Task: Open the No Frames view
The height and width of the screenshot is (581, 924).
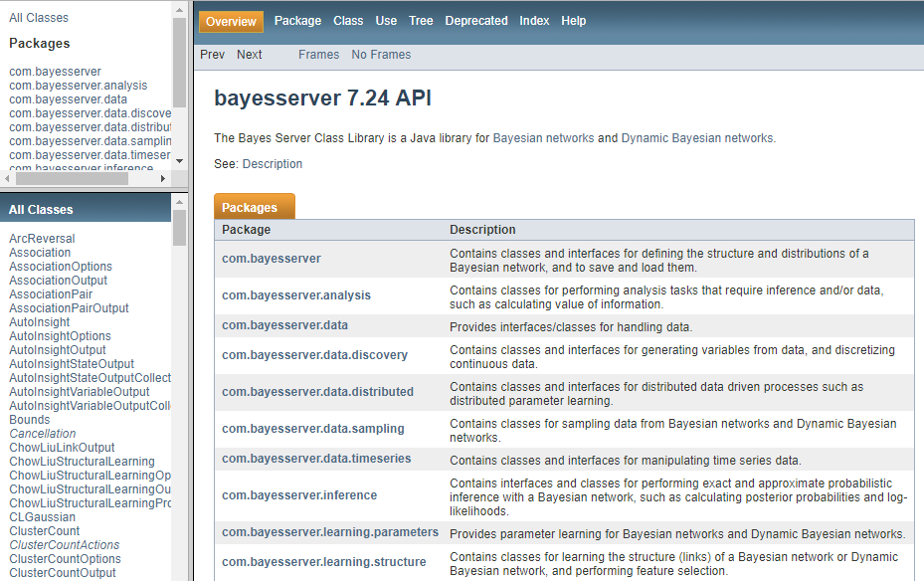Action: pos(380,54)
